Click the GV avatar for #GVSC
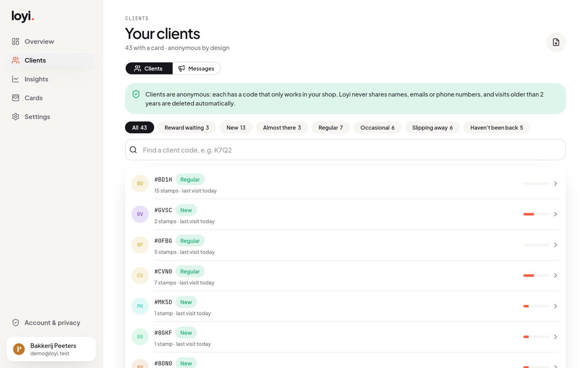The width and height of the screenshot is (588, 368). click(x=140, y=214)
